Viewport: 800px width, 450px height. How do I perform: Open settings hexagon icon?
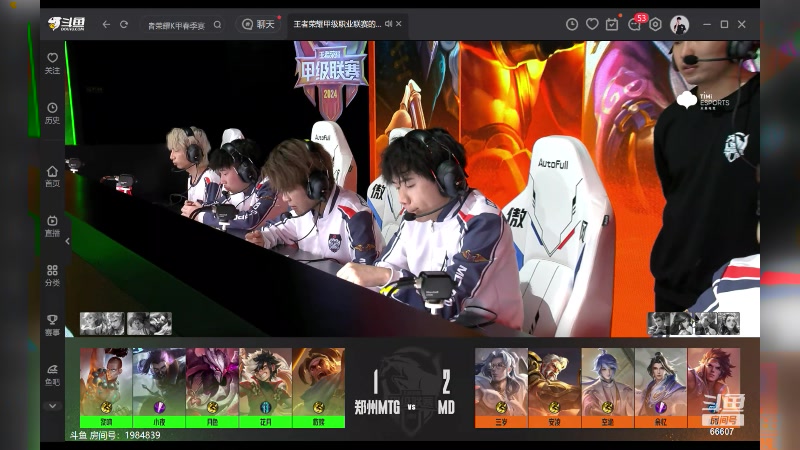(x=655, y=24)
